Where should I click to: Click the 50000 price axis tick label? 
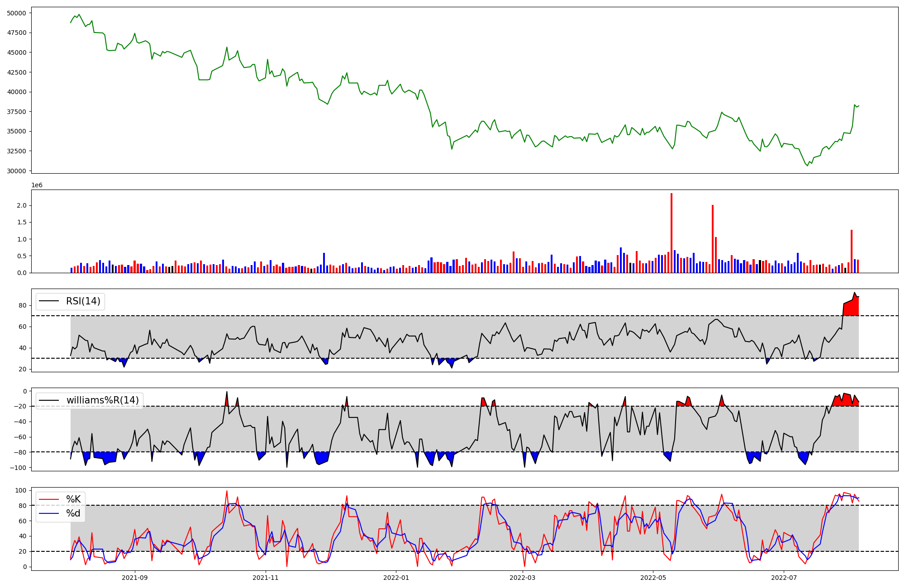[x=16, y=13]
